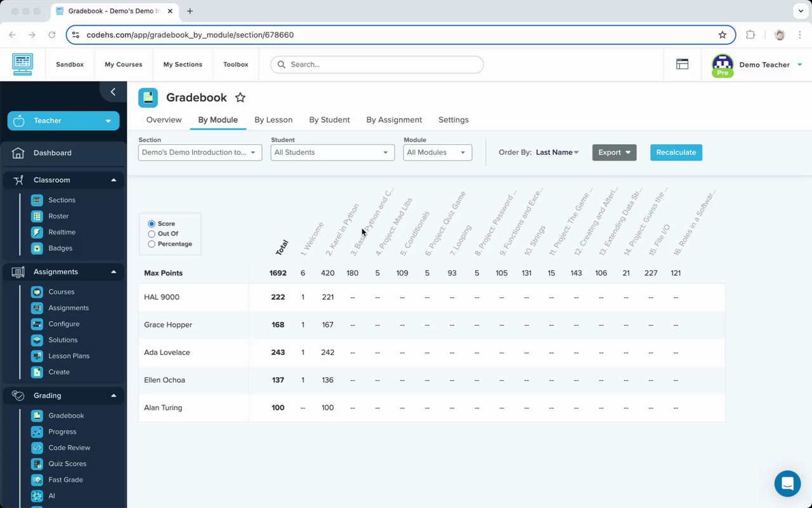Open the Progress sidebar icon

point(37,432)
